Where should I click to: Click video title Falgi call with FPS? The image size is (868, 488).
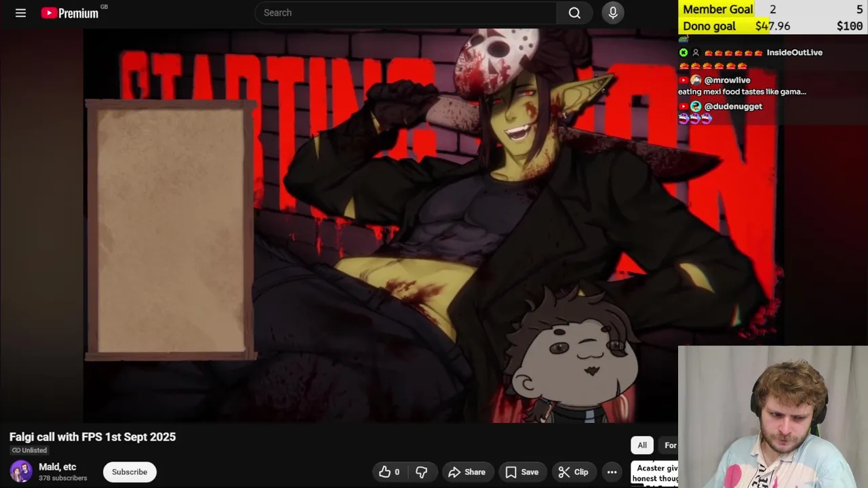pyautogui.click(x=92, y=437)
